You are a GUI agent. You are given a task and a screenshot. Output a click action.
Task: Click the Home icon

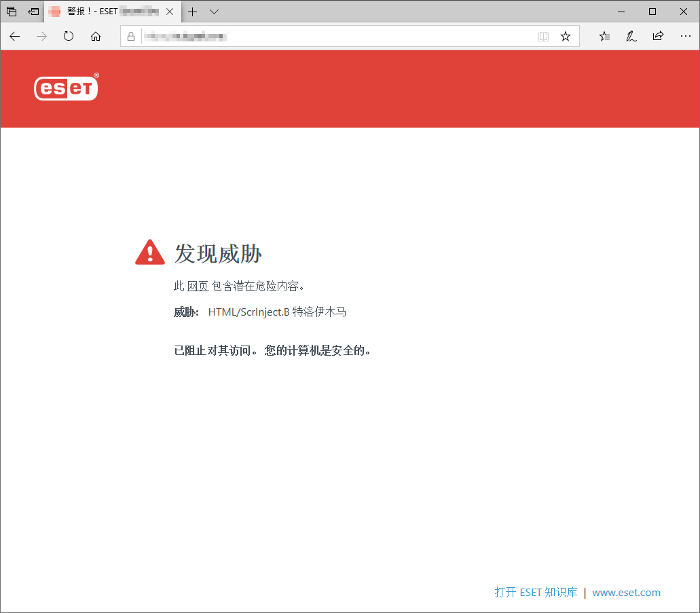(x=96, y=37)
